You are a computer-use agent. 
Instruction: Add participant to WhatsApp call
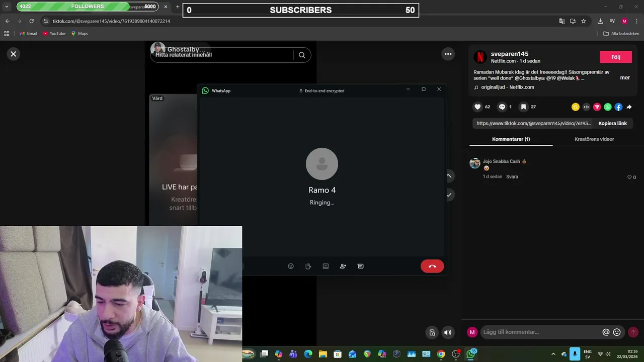tap(343, 266)
